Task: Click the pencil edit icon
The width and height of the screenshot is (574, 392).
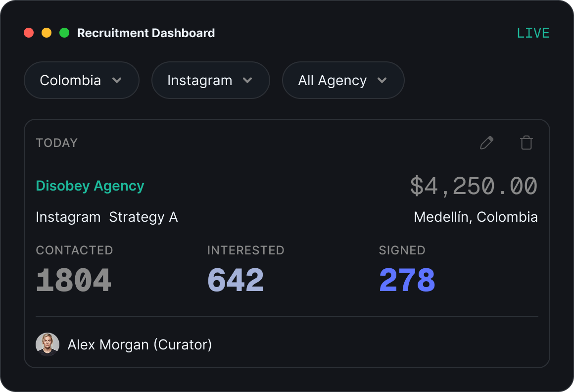Action: click(x=486, y=143)
